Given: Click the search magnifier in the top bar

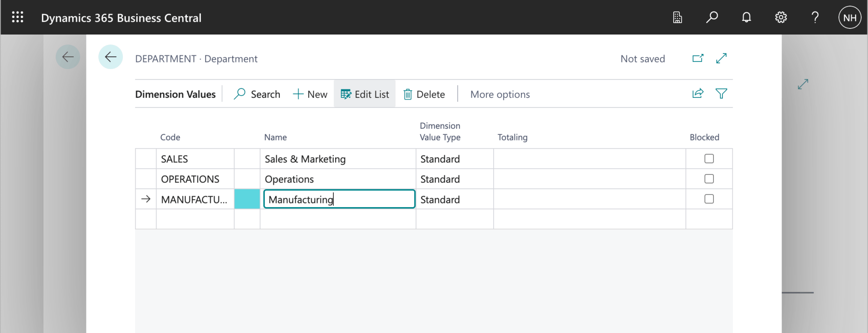Looking at the screenshot, I should pos(712,18).
